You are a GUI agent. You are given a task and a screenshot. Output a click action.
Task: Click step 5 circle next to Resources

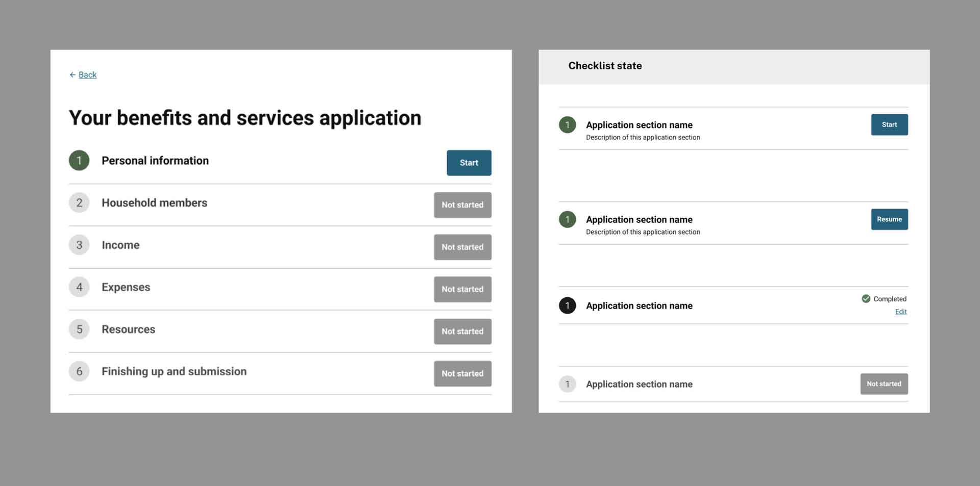pyautogui.click(x=79, y=329)
